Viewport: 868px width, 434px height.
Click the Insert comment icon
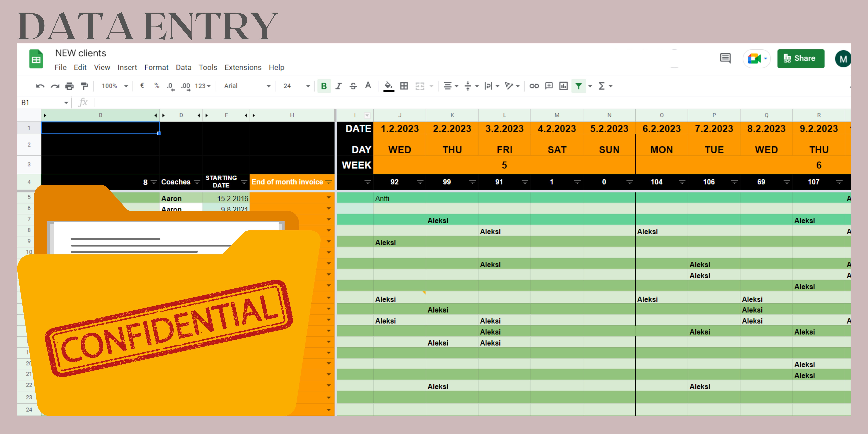549,86
